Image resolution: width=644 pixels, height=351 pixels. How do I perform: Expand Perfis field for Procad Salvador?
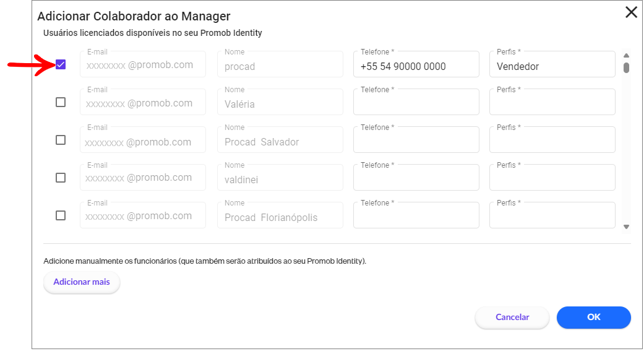[552, 140]
